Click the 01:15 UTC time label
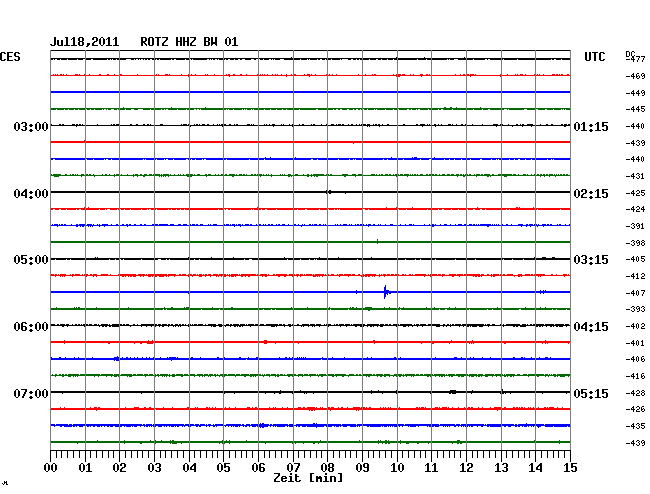Screen dimensions: 650x494 (591, 127)
